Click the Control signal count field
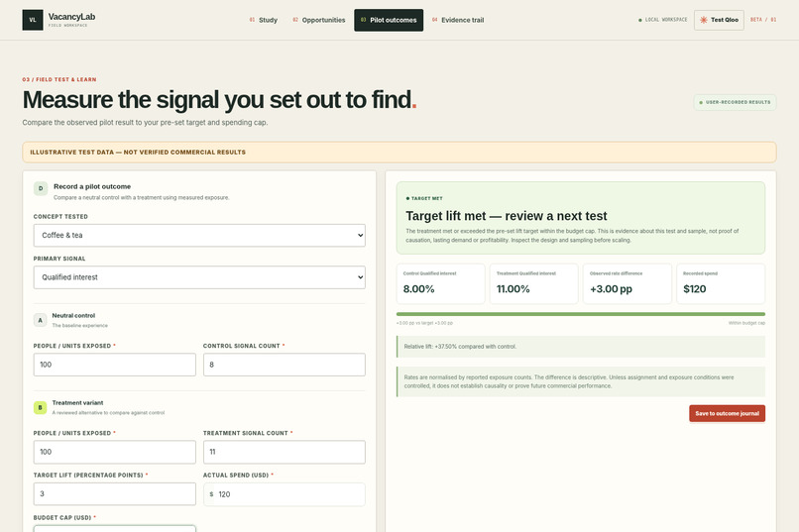This screenshot has width=799, height=532. [285, 365]
